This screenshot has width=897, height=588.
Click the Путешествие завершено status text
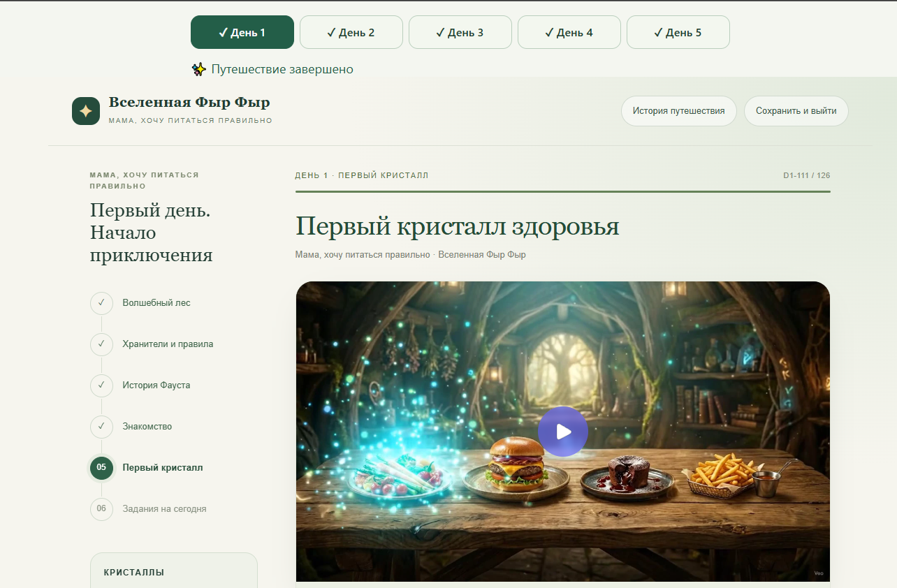[x=282, y=69]
